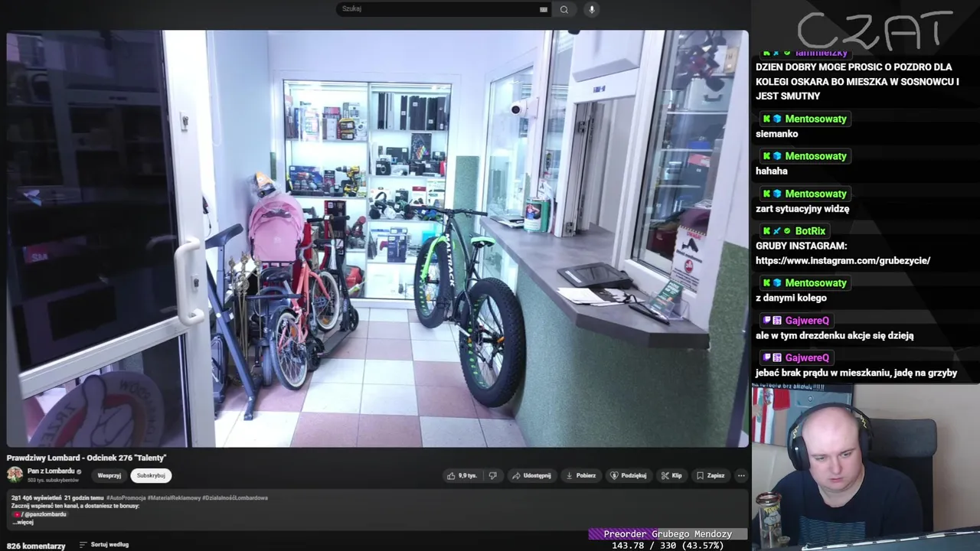Click Mentosowaty name above siemanko

[815, 119]
